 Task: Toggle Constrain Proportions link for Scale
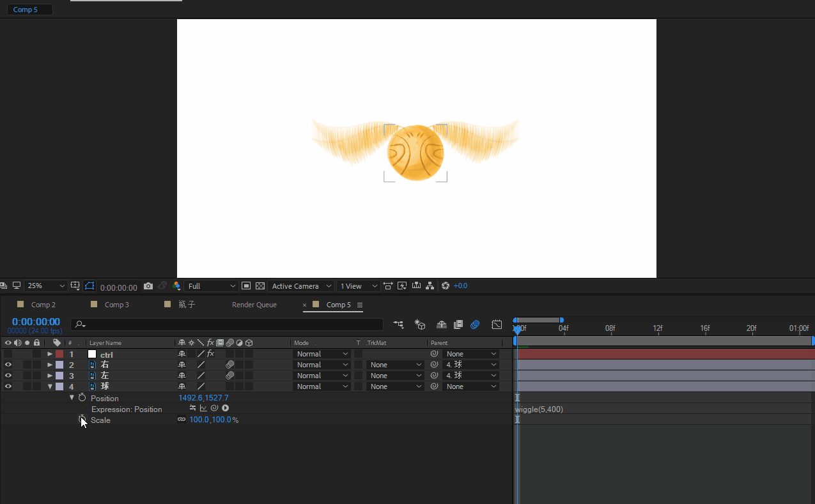click(x=182, y=420)
